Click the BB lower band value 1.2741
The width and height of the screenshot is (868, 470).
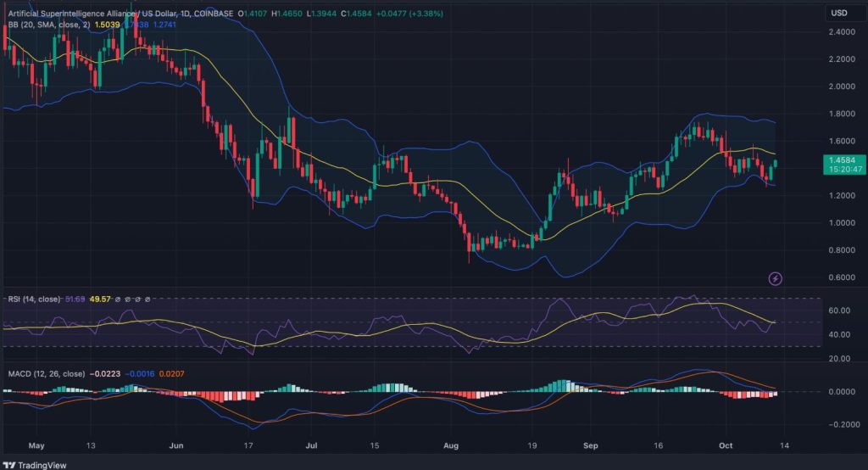click(165, 25)
